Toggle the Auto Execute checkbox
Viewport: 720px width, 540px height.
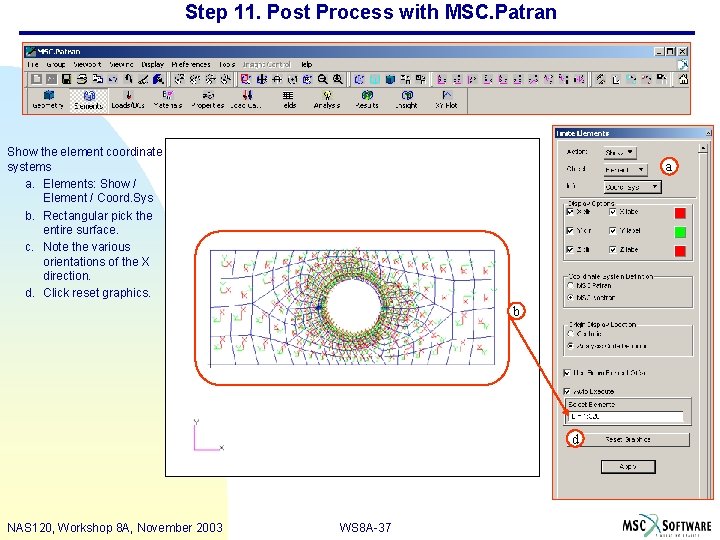[567, 391]
